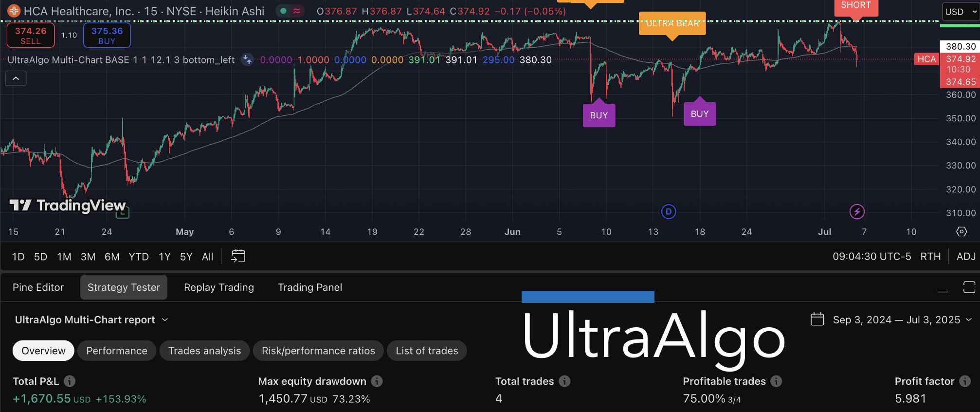Click the TradingView logo on chart
The height and width of the screenshot is (412, 980).
(x=68, y=206)
